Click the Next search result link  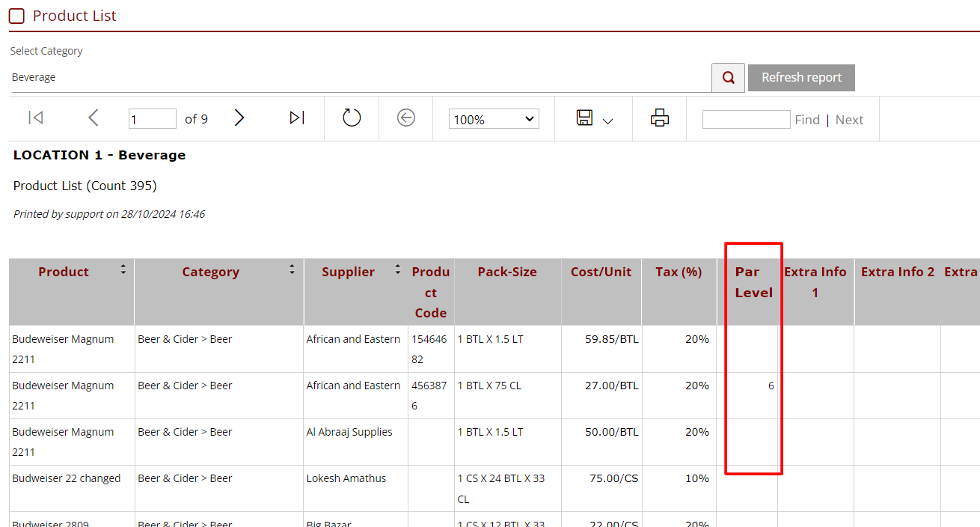(849, 120)
